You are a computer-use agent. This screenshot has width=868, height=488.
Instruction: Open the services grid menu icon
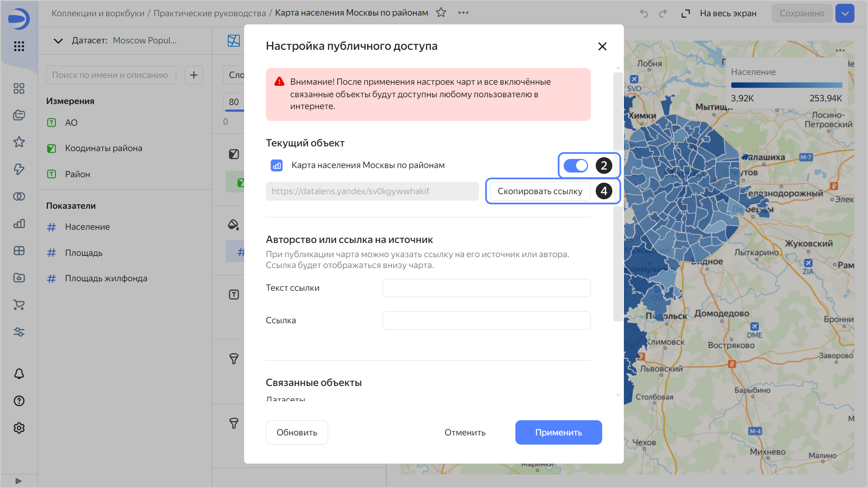pyautogui.click(x=19, y=46)
